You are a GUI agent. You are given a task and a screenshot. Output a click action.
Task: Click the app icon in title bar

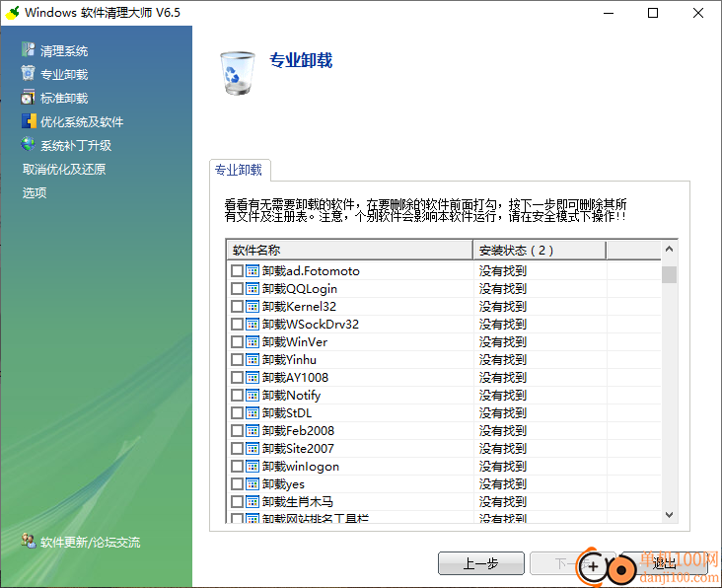tap(12, 13)
